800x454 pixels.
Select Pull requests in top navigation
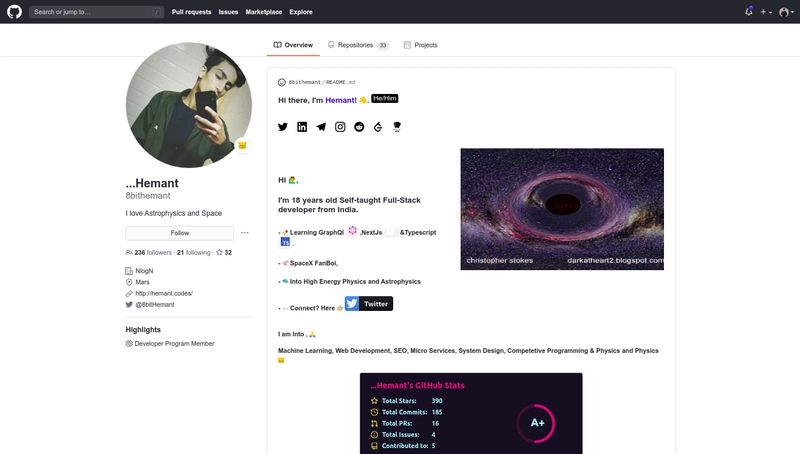tap(191, 12)
